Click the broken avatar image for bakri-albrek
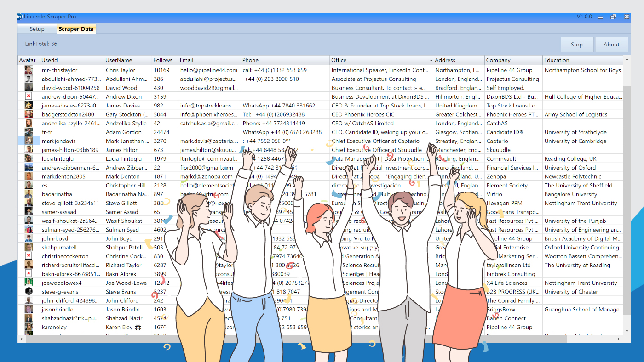 point(29,274)
